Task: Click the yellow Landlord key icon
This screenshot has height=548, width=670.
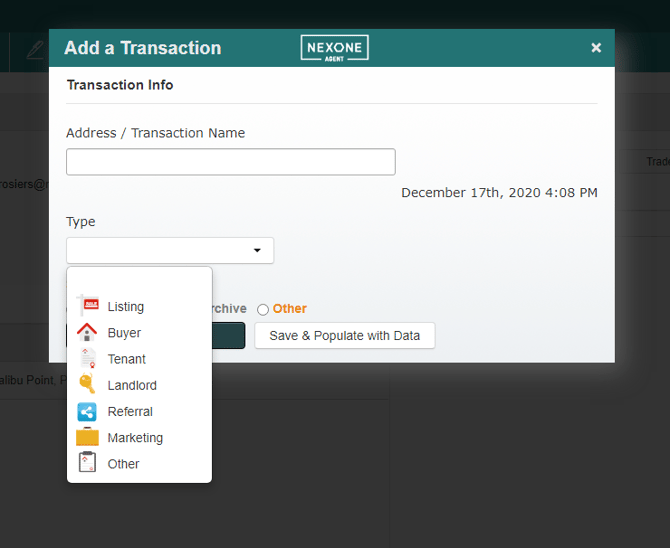Action: [88, 385]
